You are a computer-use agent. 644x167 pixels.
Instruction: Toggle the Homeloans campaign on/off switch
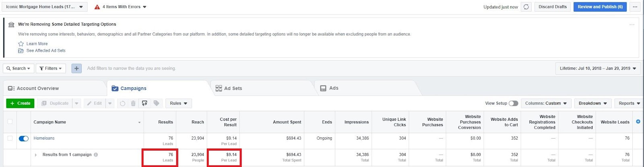coord(24,138)
